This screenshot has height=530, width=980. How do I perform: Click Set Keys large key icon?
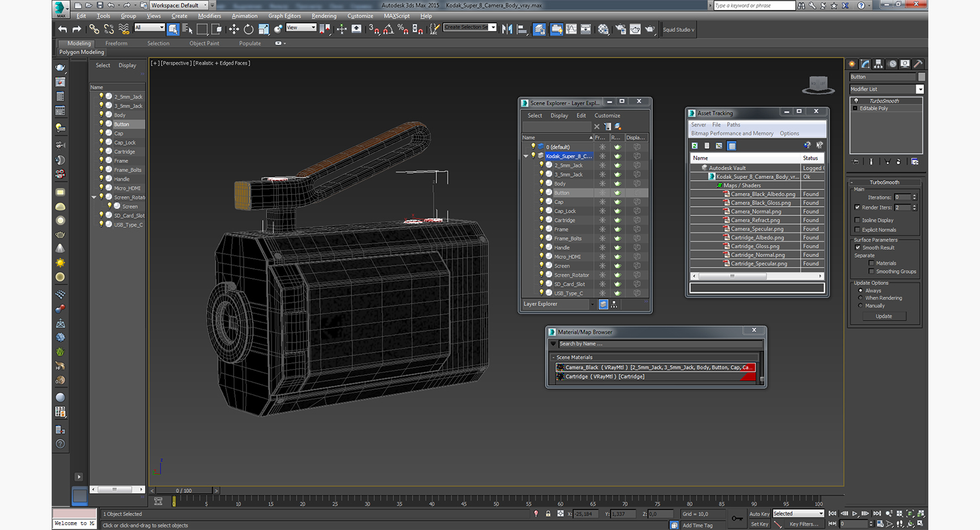(x=737, y=518)
